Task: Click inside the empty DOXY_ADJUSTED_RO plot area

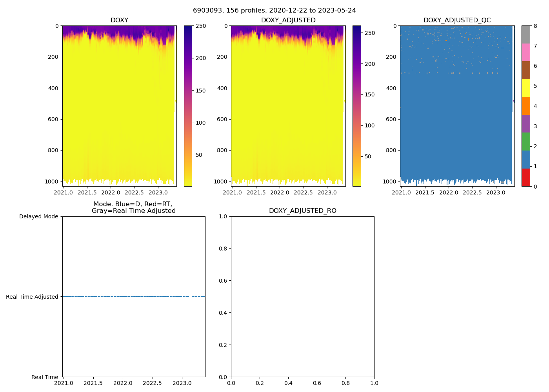Action: coord(302,297)
